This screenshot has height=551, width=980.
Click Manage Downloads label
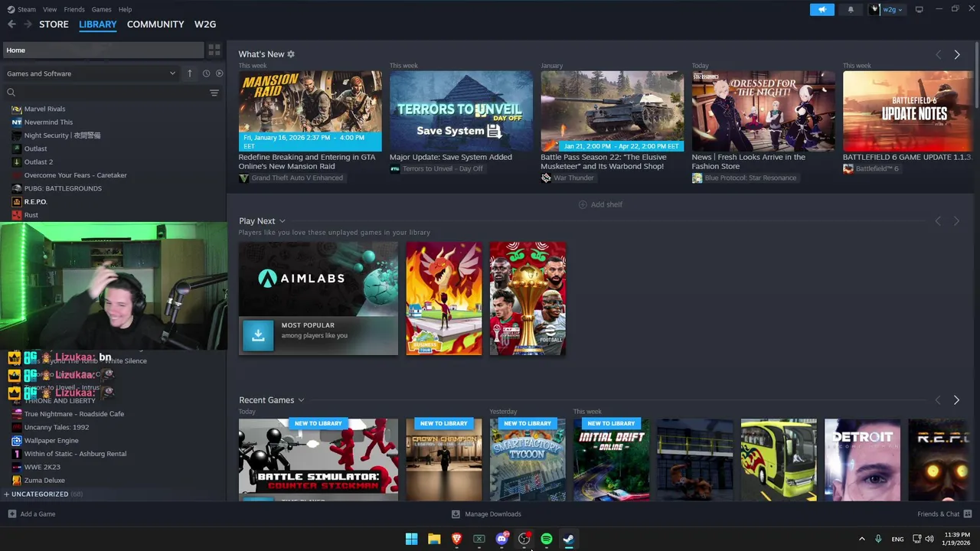pyautogui.click(x=493, y=514)
